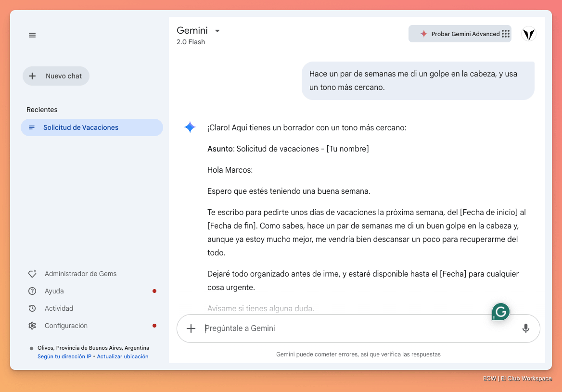The height and width of the screenshot is (392, 562).
Task: Click the Solicitud de Vacaciones list icon
Action: click(x=32, y=127)
